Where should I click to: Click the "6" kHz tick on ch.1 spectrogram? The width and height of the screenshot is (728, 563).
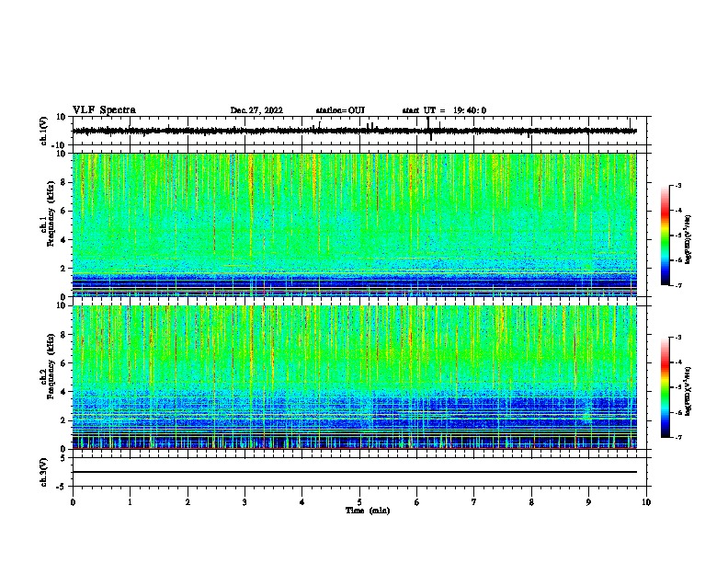coord(63,211)
